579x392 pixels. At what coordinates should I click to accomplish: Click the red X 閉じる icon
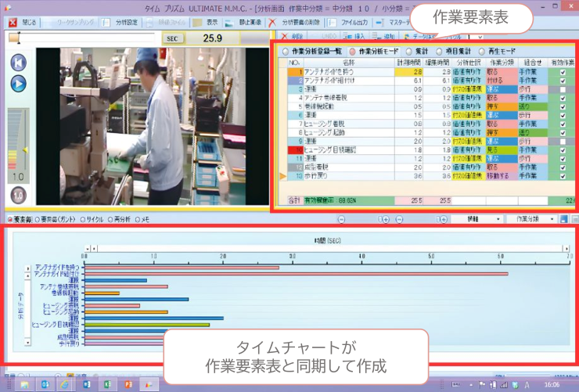pyautogui.click(x=13, y=23)
